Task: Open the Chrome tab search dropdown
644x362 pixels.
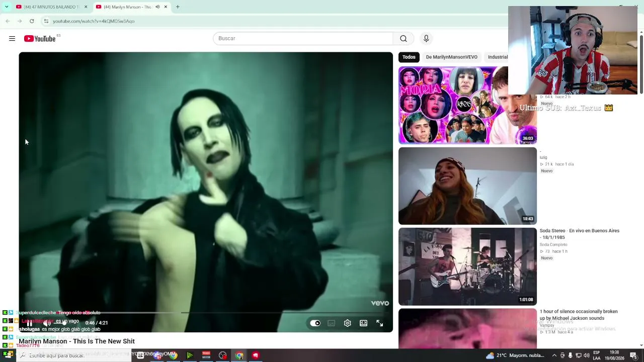Action: pyautogui.click(x=7, y=7)
